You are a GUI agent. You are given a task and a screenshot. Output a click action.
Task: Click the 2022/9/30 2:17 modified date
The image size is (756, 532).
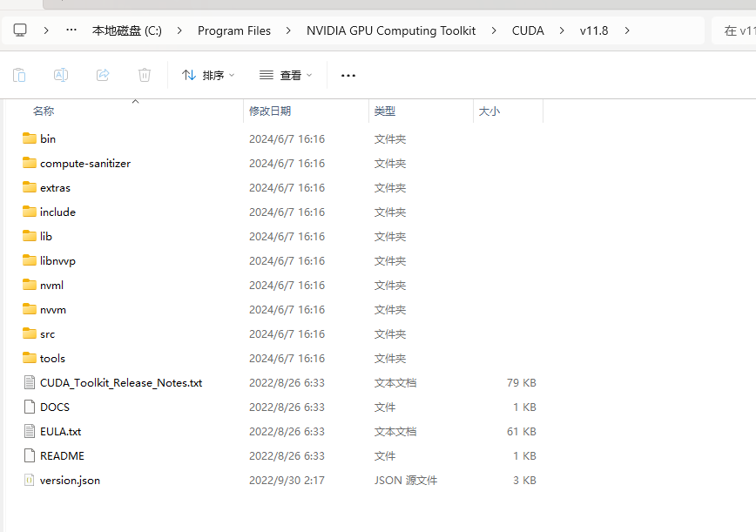(287, 481)
